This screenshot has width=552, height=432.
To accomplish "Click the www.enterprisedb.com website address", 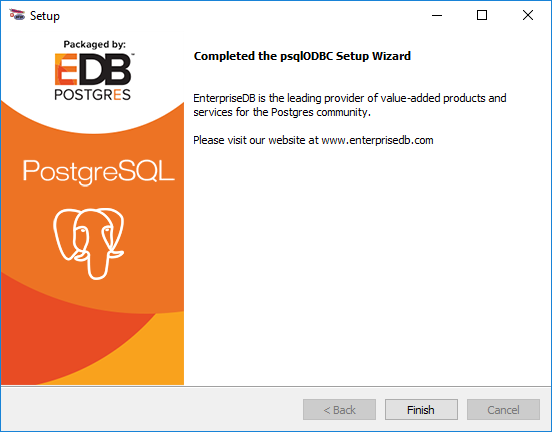I will tap(377, 140).
